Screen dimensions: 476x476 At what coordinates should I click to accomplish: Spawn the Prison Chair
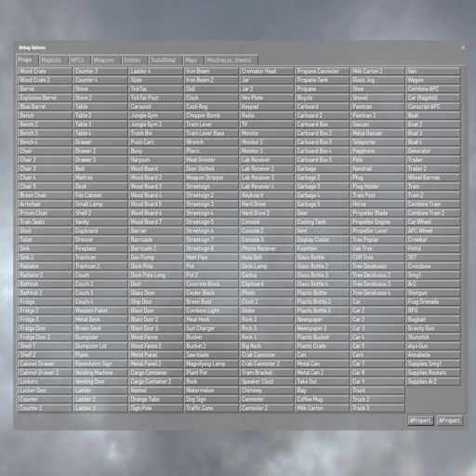pos(45,213)
